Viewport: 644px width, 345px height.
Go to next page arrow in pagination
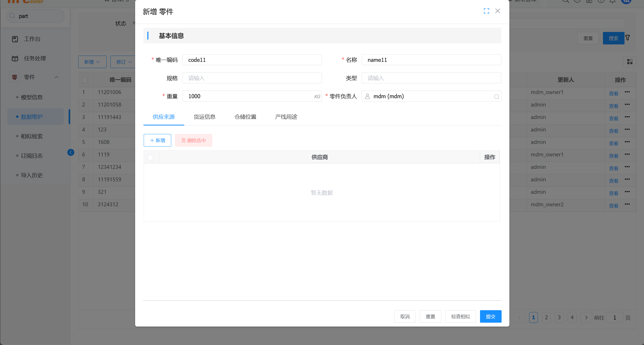point(586,317)
